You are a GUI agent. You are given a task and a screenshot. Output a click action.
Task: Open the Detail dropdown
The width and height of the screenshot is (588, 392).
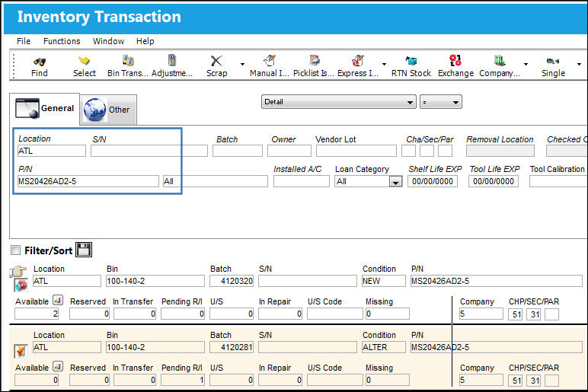[x=339, y=102]
